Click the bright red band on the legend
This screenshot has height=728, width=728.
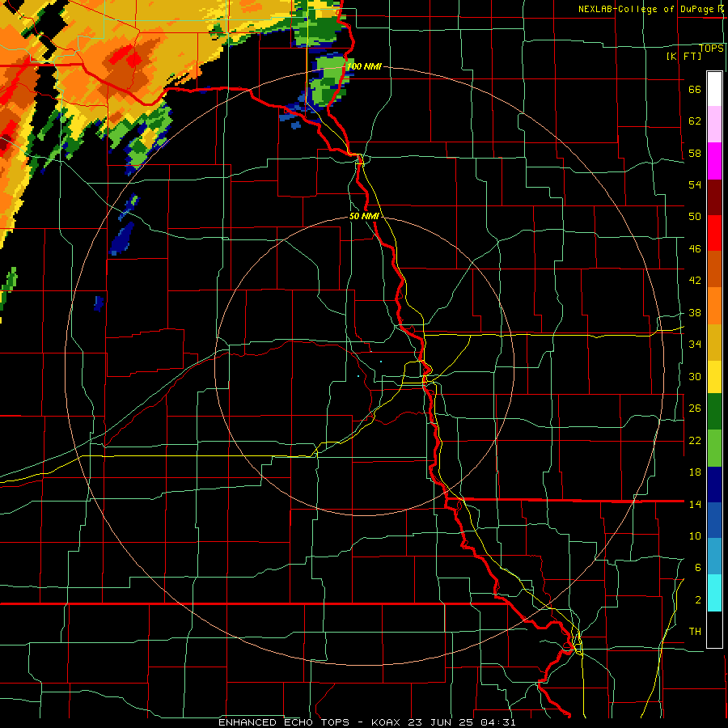[x=714, y=233]
